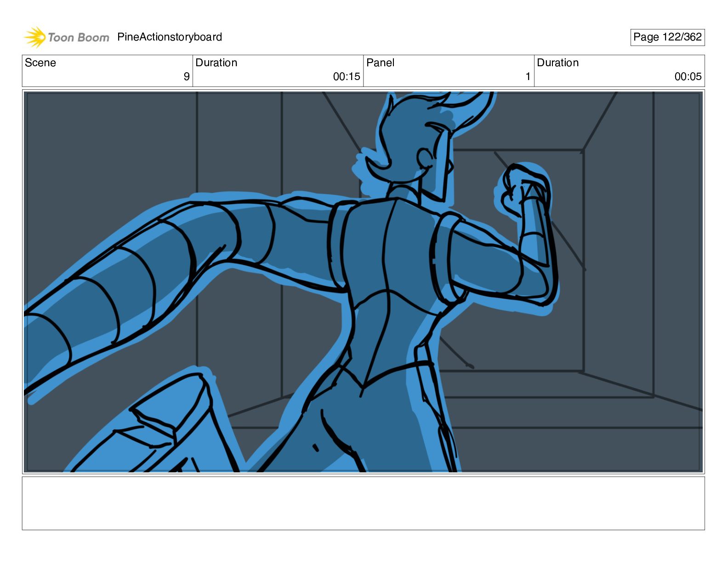Select the scene Duration 00:15 cell
The width and height of the screenshot is (728, 563).
click(x=278, y=71)
